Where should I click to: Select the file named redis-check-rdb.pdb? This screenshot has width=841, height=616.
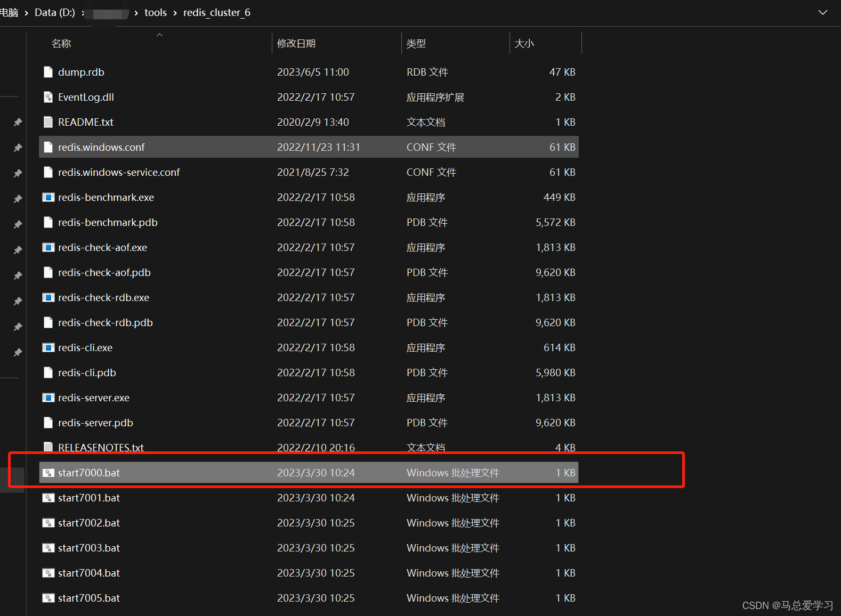(x=106, y=322)
